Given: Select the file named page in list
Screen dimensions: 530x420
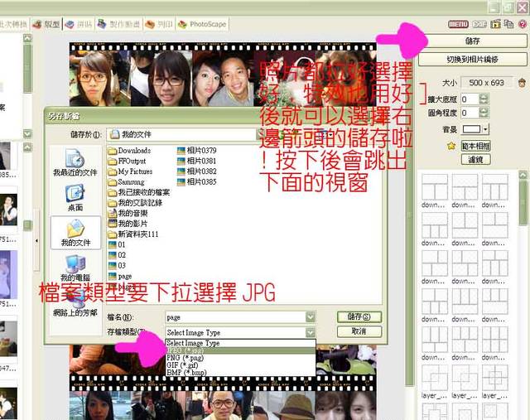Looking at the screenshot, I should [120, 277].
